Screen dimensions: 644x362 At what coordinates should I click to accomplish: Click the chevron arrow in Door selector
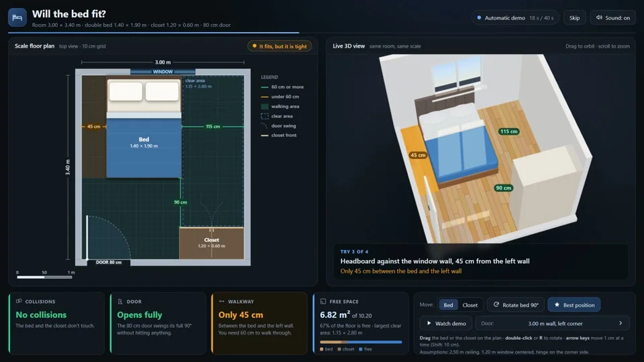pyautogui.click(x=621, y=323)
